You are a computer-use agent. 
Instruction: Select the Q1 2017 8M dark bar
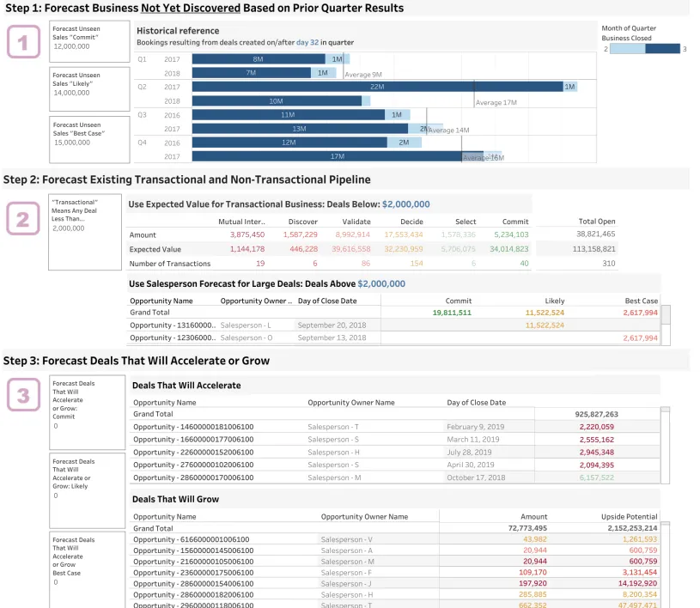point(259,59)
